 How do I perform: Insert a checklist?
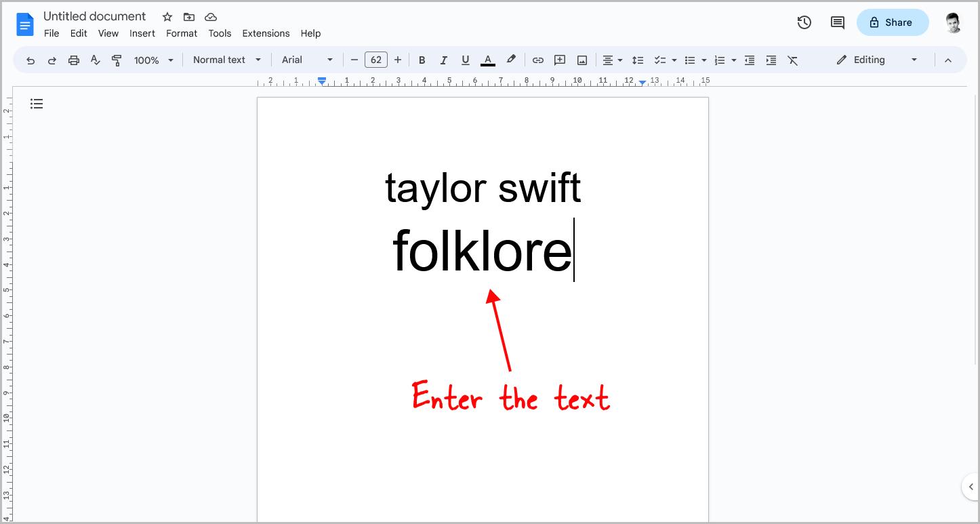click(x=659, y=60)
